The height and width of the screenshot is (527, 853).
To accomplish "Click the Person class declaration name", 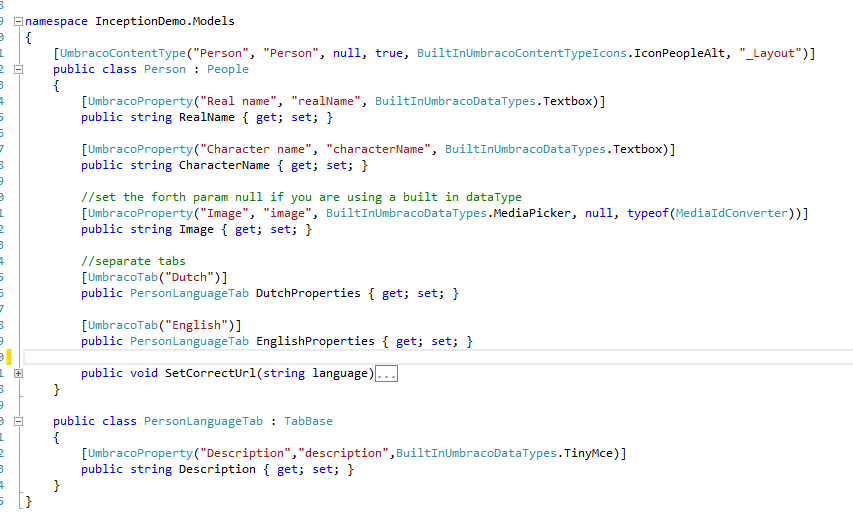I will (x=165, y=69).
